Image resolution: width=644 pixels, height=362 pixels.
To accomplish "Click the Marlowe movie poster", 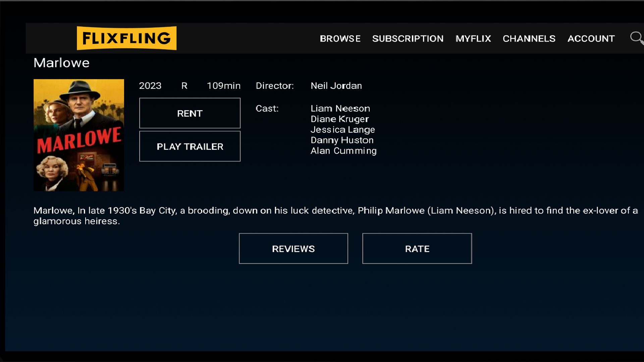I will coord(78,135).
